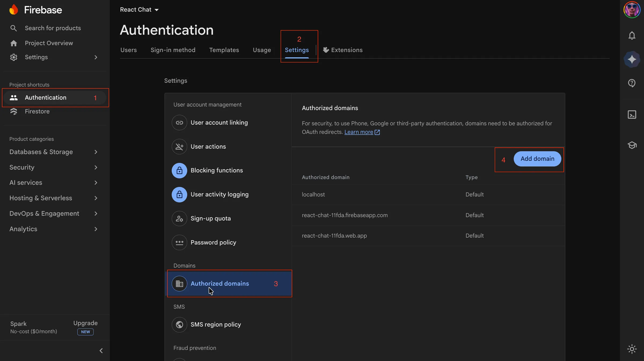Screen dimensions: 644x361
Task: Open Authentication shortcut in sidebar
Action: pos(55,98)
